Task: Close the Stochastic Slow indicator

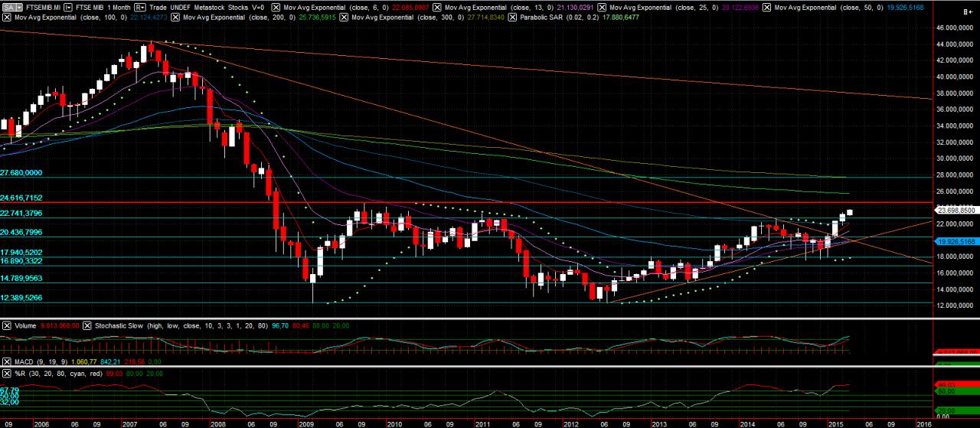Action: pyautogui.click(x=87, y=326)
